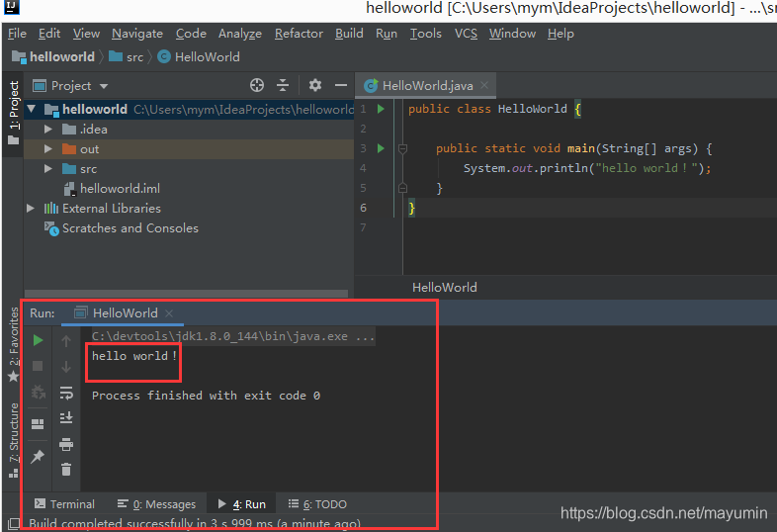Open the 6: TODO tool window

(x=317, y=504)
